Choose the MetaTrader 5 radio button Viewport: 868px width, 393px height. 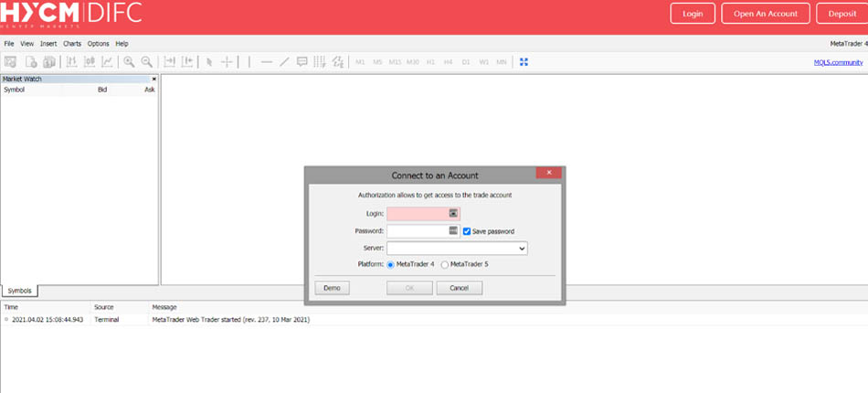click(x=445, y=265)
